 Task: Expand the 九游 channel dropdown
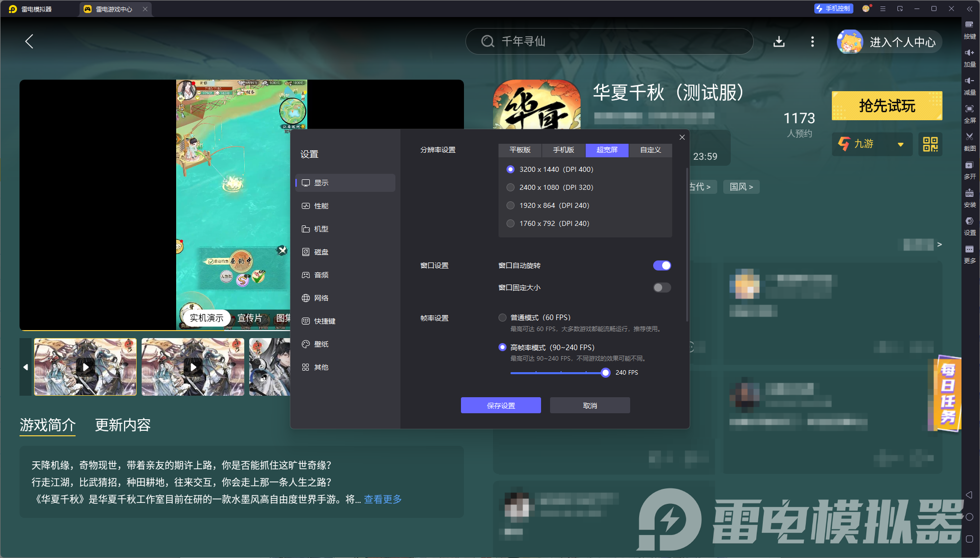point(871,144)
